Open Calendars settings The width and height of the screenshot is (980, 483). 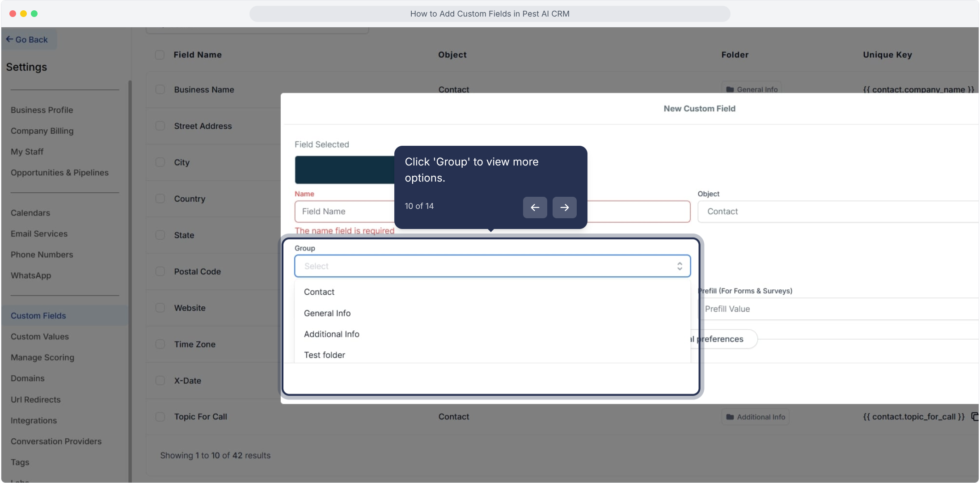(x=30, y=213)
